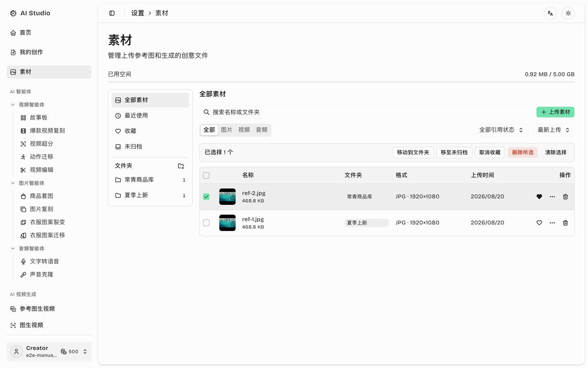
Task: Check the ref-1.jpg row checkbox
Action: pyautogui.click(x=206, y=223)
